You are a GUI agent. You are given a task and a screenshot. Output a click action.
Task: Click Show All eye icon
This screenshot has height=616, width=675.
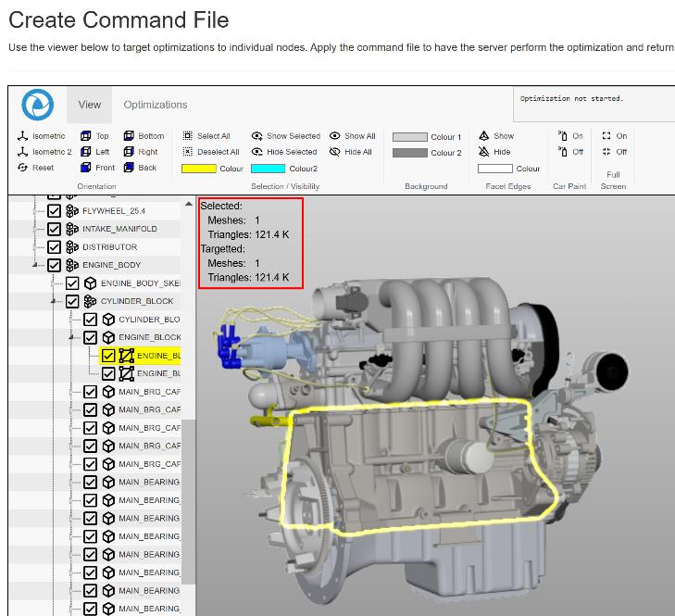pyautogui.click(x=335, y=135)
